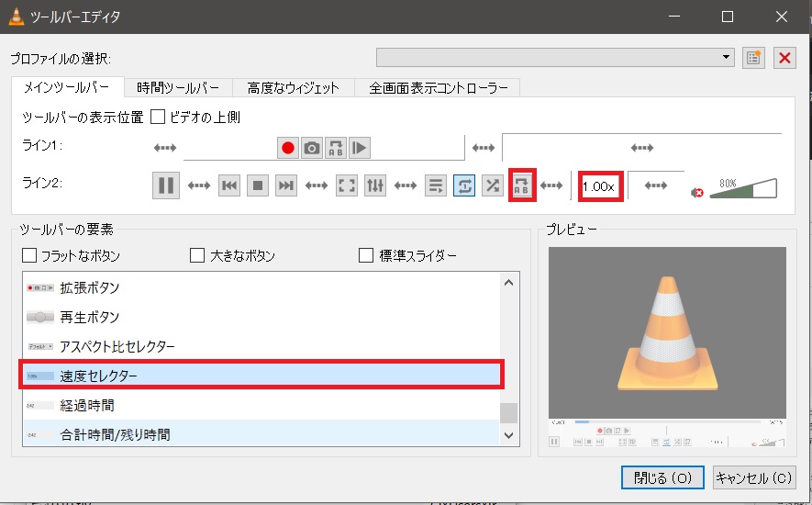Select the next track icon in Line 2
The height and width of the screenshot is (505, 812).
286,185
